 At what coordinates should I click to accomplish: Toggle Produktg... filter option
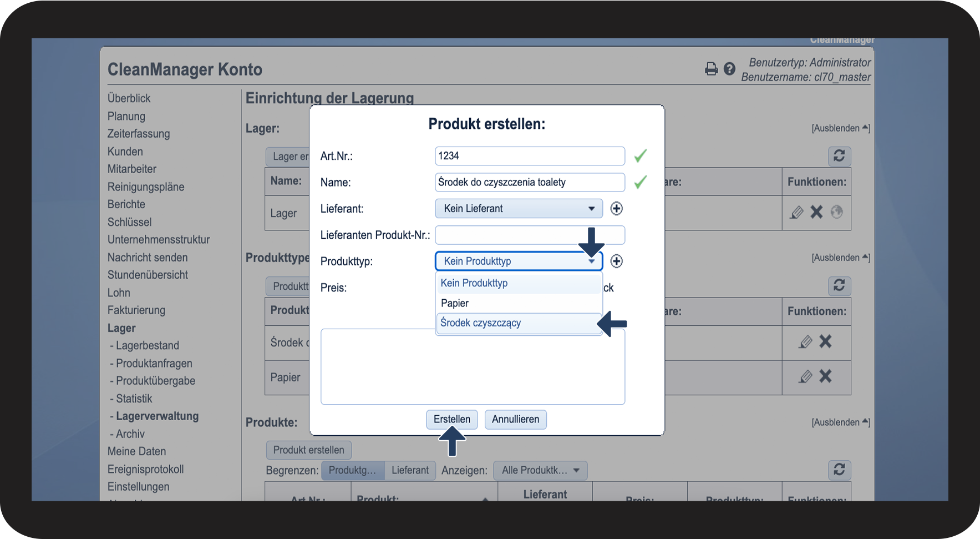pos(352,471)
